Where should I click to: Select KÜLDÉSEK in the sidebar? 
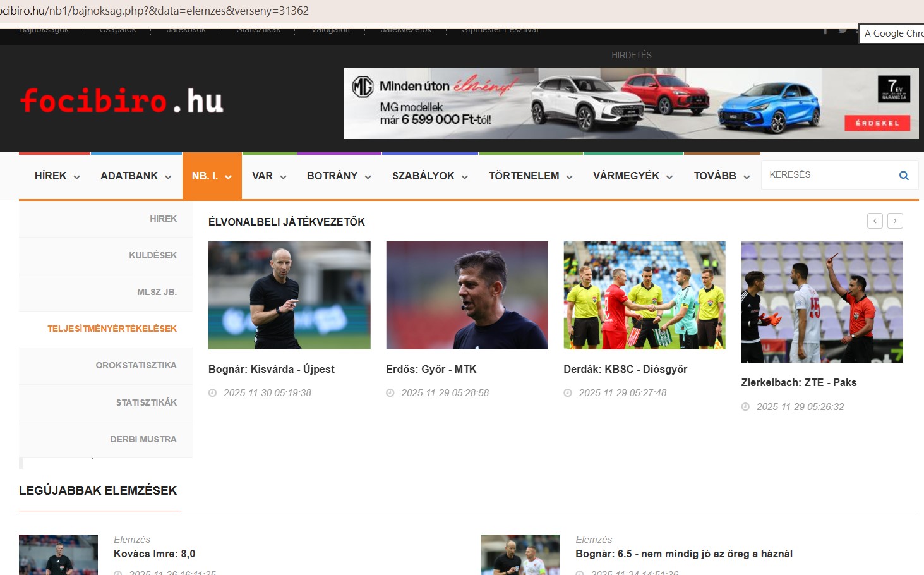tap(153, 255)
